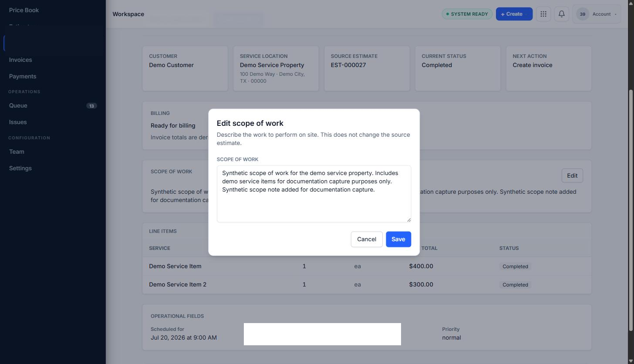The image size is (634, 364).
Task: Click the Completed status badge for Demo Service Item
Action: pyautogui.click(x=515, y=266)
